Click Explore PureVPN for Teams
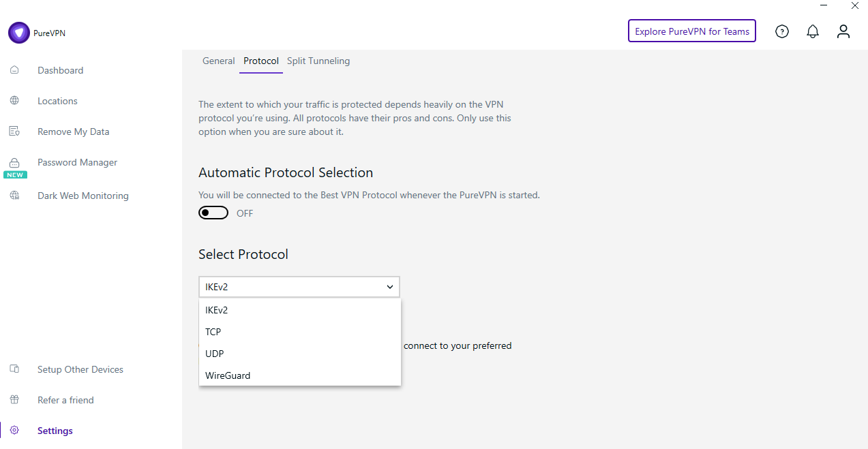The height and width of the screenshot is (449, 868). (x=691, y=31)
